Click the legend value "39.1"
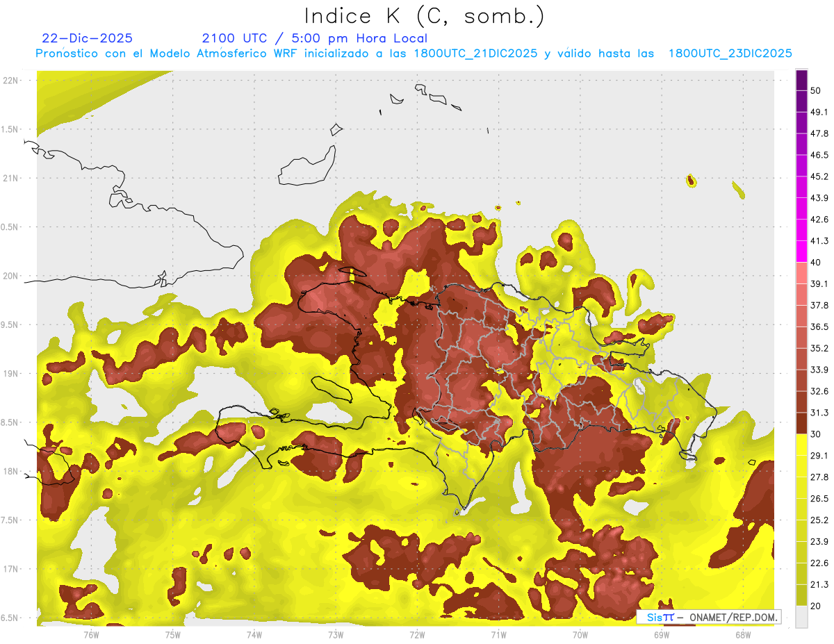The width and height of the screenshot is (834, 644). [x=819, y=283]
